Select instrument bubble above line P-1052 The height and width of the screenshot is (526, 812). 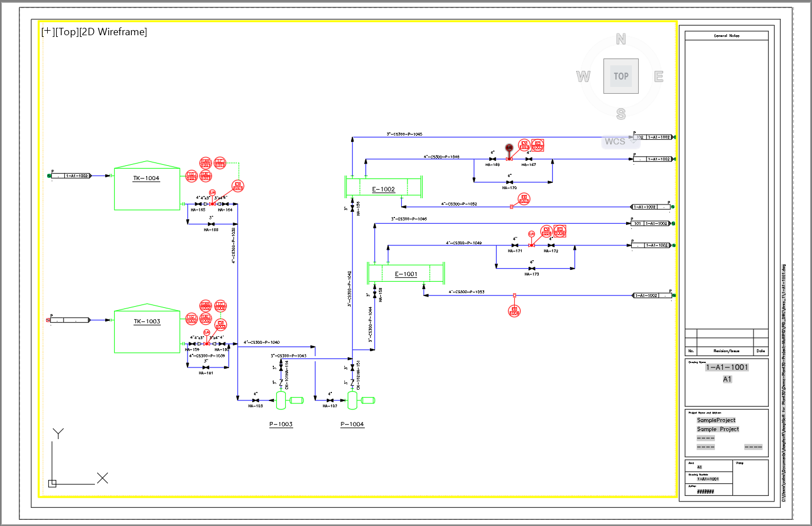tap(524, 199)
